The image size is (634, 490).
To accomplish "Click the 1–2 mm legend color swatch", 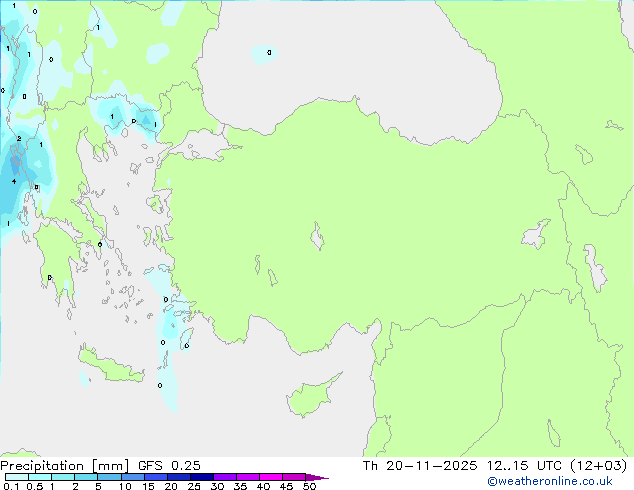I will [x=63, y=477].
